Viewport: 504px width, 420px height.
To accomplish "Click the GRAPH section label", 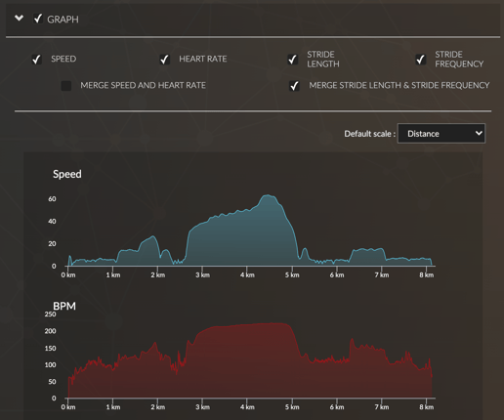I will (63, 20).
